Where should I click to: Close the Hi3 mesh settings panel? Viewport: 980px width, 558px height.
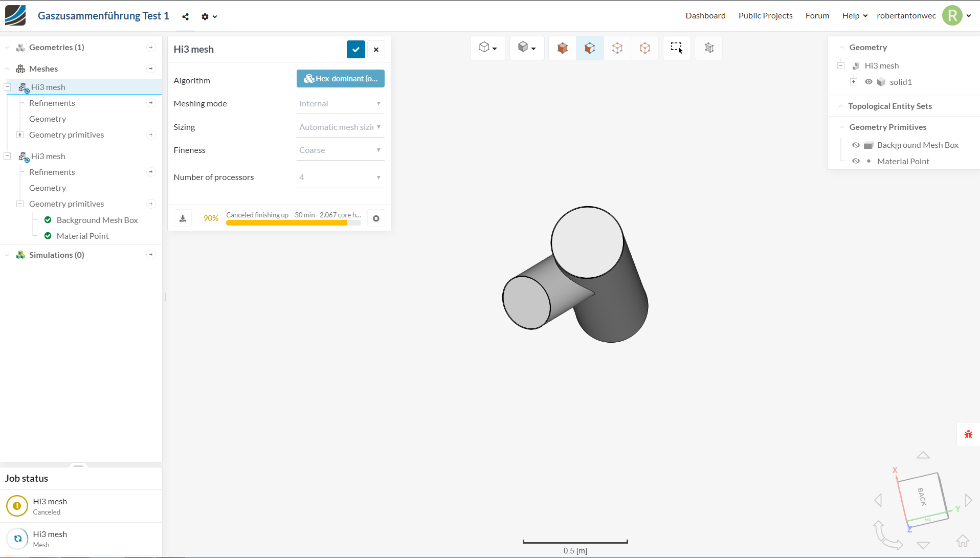(376, 50)
